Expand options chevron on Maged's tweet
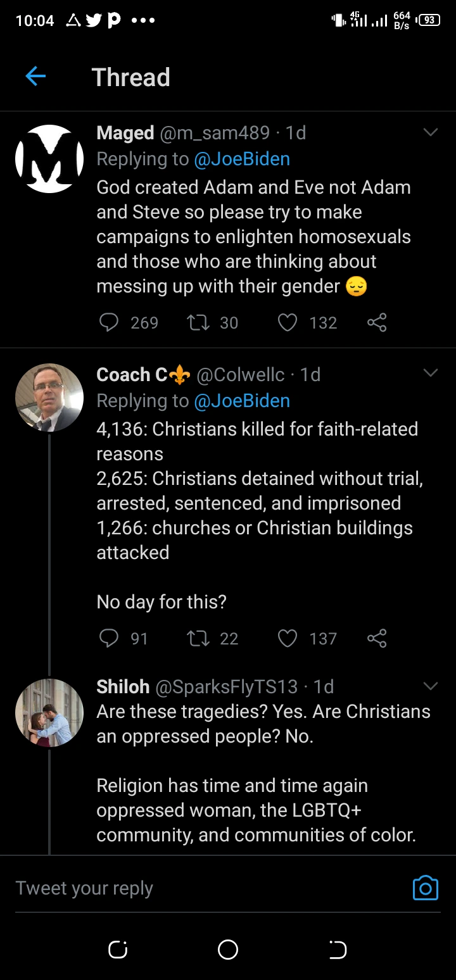456x980 pixels. coord(430,132)
